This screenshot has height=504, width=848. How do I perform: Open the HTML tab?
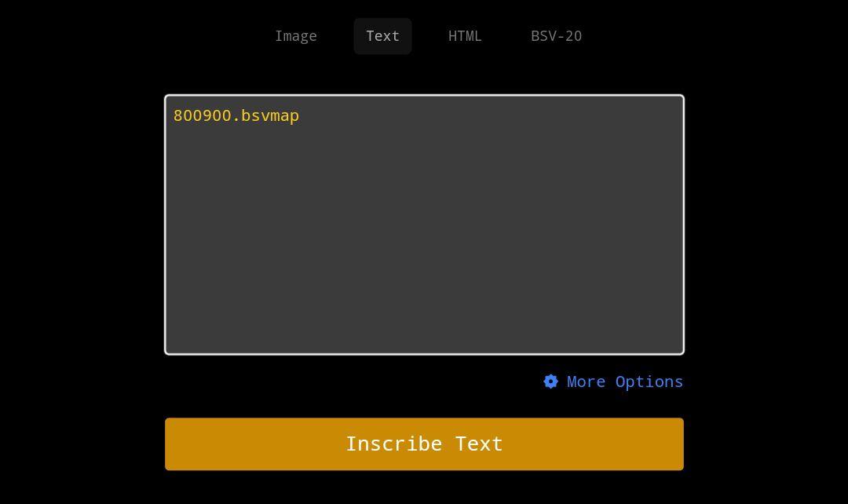(465, 36)
